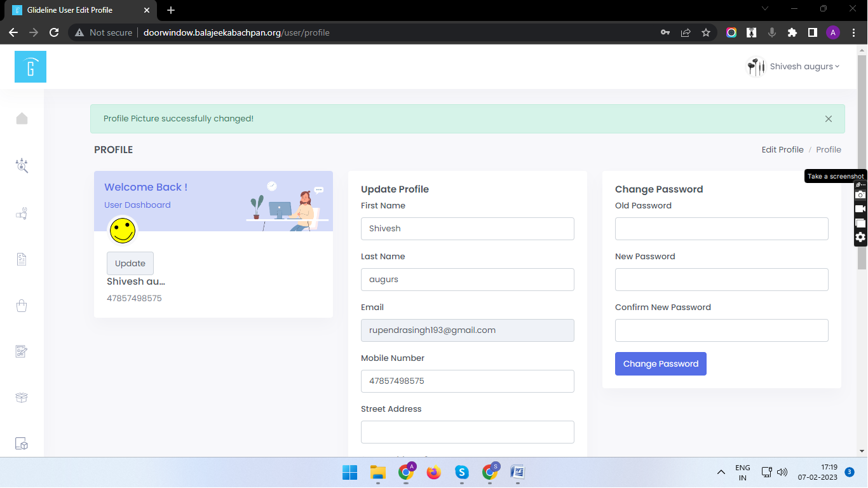This screenshot has width=868, height=488.
Task: Click the Update button under profile picture
Action: pos(130,263)
